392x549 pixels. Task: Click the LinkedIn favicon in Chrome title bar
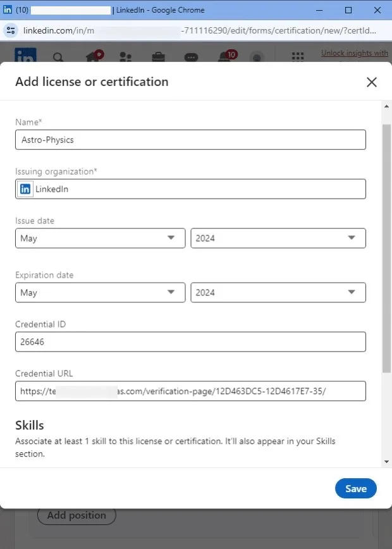pyautogui.click(x=8, y=10)
